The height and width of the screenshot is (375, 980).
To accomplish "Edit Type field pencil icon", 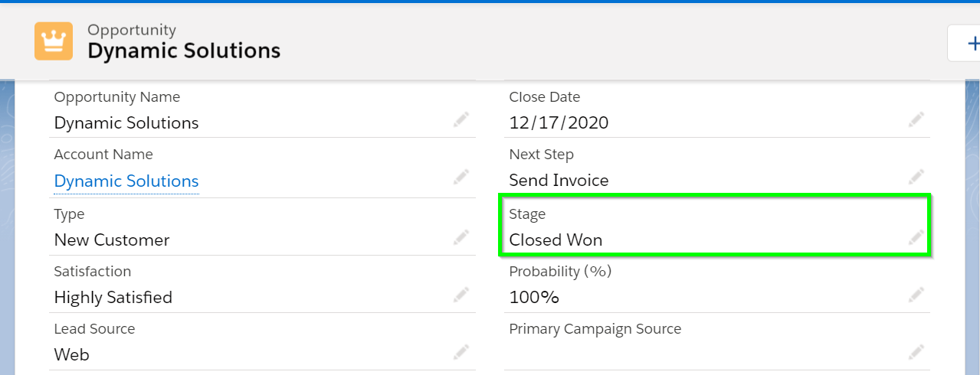I will (x=461, y=237).
